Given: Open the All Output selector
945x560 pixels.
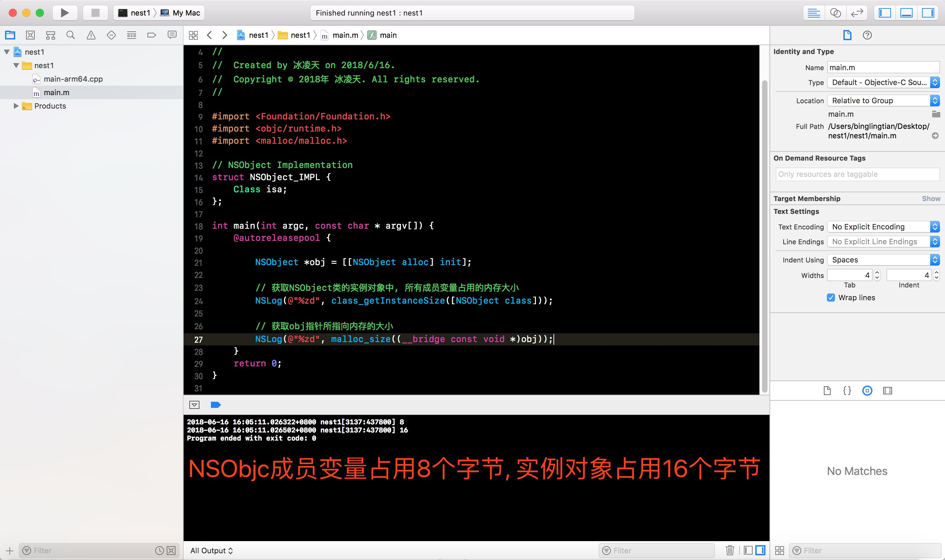Looking at the screenshot, I should click(x=211, y=550).
